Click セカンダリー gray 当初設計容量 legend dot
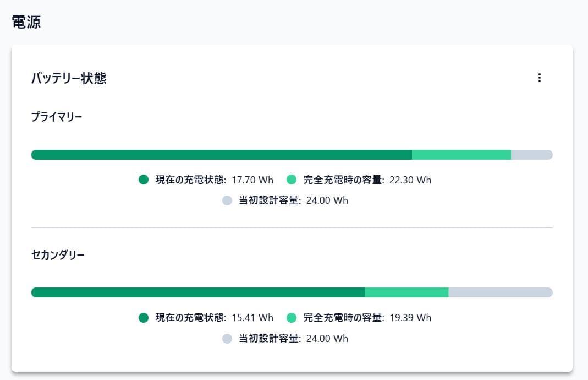The width and height of the screenshot is (588, 380). (x=227, y=339)
